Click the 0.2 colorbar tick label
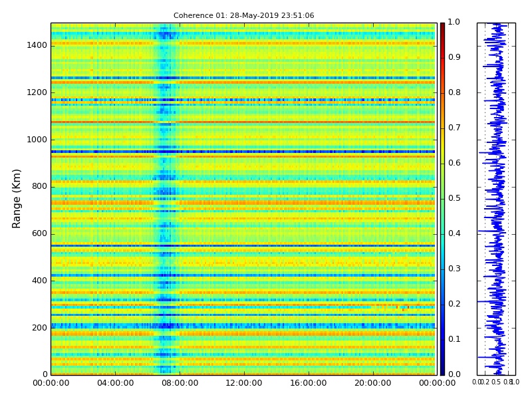This screenshot has width=532, height=399. point(454,305)
